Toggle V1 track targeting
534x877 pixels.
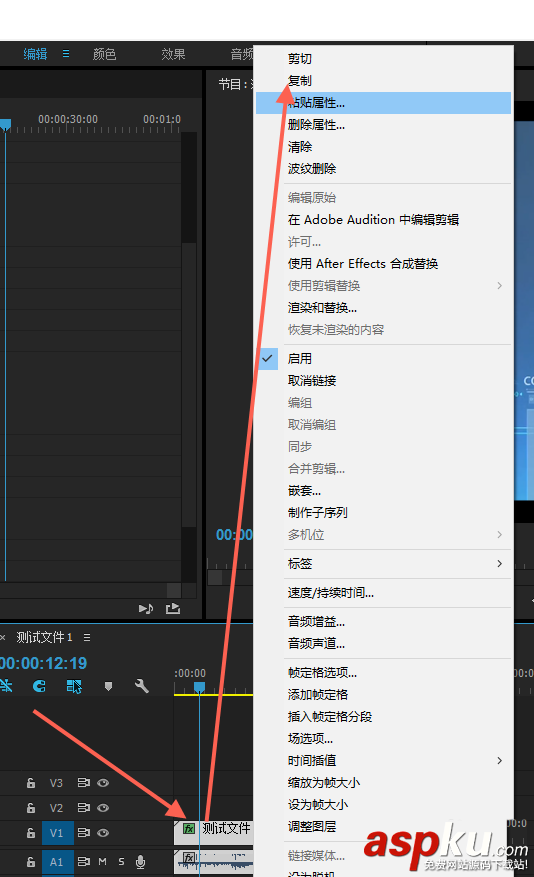click(57, 833)
